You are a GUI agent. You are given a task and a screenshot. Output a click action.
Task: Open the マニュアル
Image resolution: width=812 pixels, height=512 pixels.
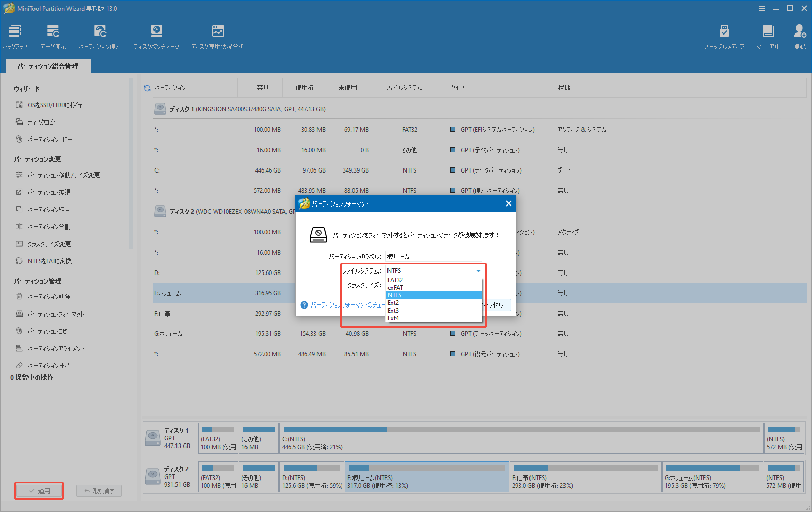pyautogui.click(x=767, y=36)
